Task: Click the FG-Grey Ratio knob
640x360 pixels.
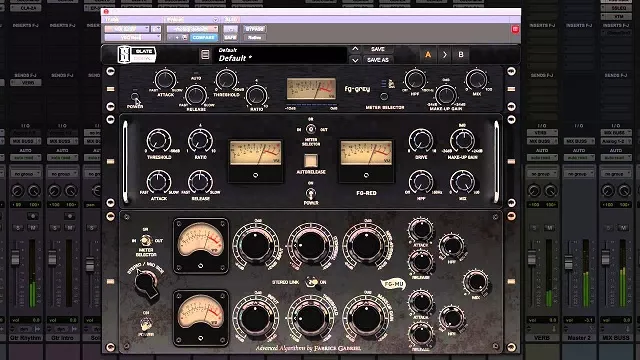Action: click(x=256, y=96)
